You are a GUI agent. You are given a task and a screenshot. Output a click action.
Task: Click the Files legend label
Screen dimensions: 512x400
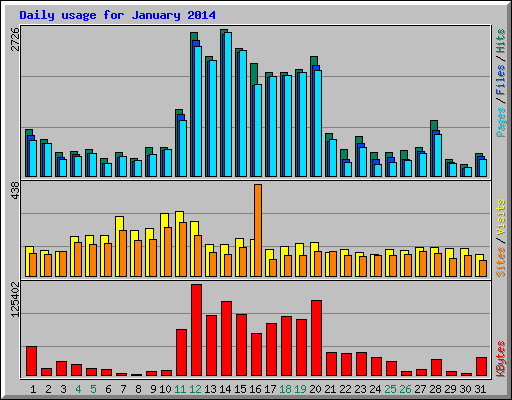pos(501,80)
